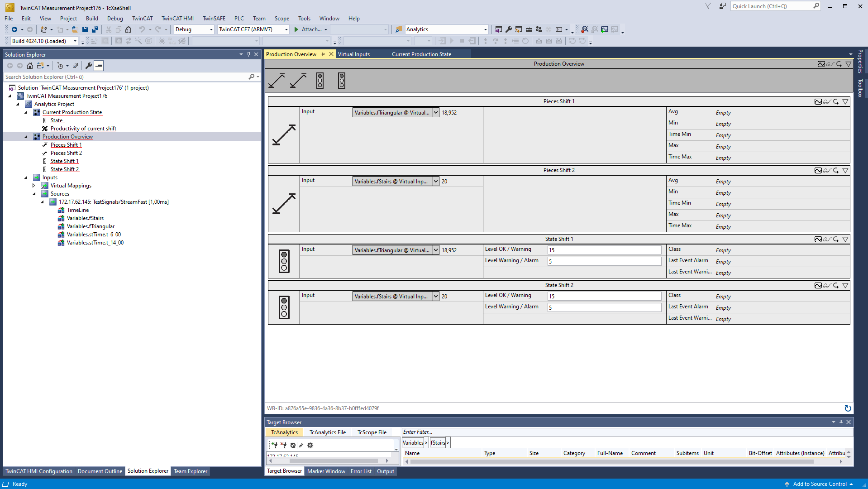Click the Home icon in Solution Explorer

(30, 66)
